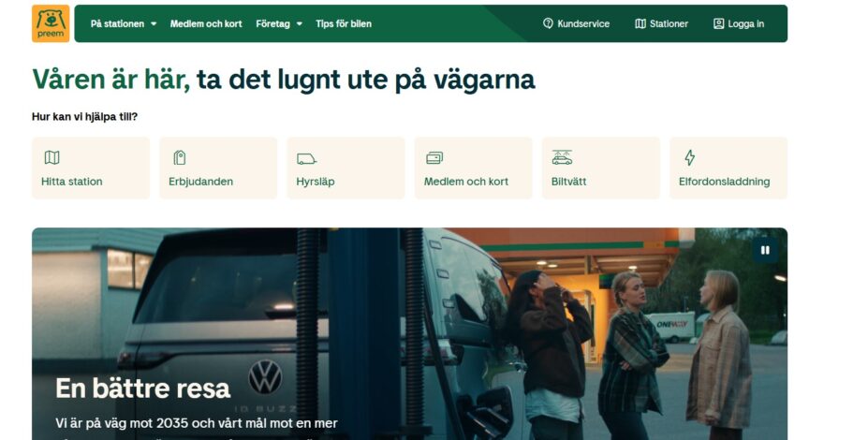
Task: Click the Preem bear logo
Action: 51,23
